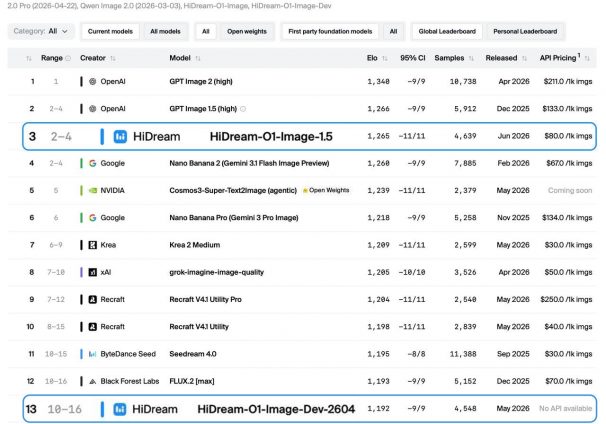Click the $211.0 /1k imgs price
The width and height of the screenshot is (606, 424).
click(x=568, y=82)
